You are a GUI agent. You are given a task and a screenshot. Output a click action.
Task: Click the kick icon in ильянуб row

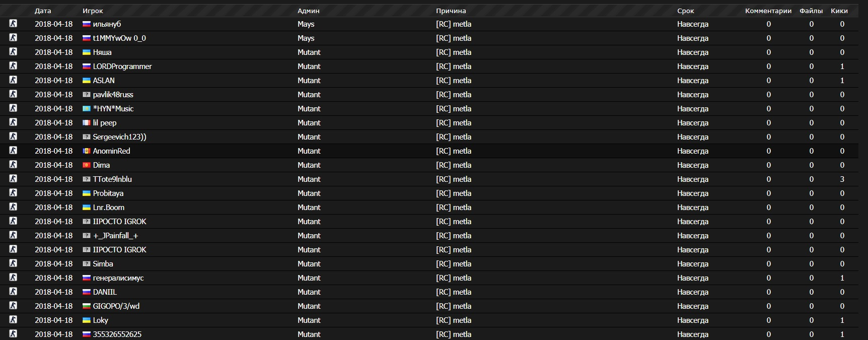[13, 23]
